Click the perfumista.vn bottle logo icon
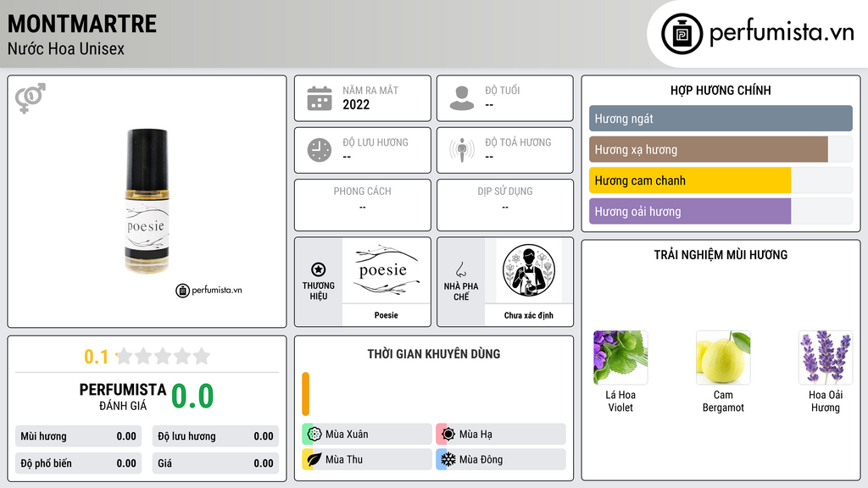The height and width of the screenshot is (488, 868). (682, 34)
